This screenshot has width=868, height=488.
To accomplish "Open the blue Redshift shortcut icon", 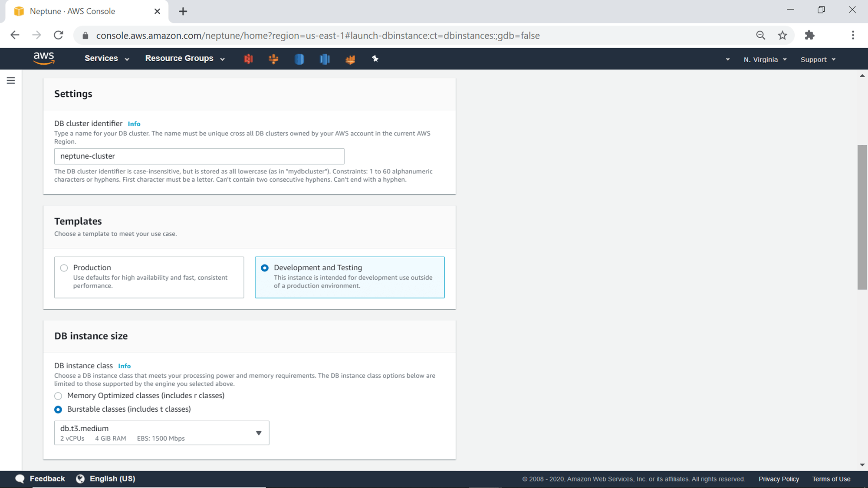I will (325, 59).
